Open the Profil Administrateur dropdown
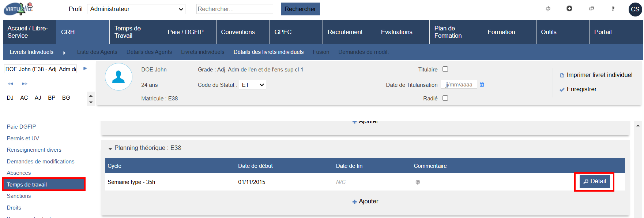The image size is (644, 218). pos(136,9)
